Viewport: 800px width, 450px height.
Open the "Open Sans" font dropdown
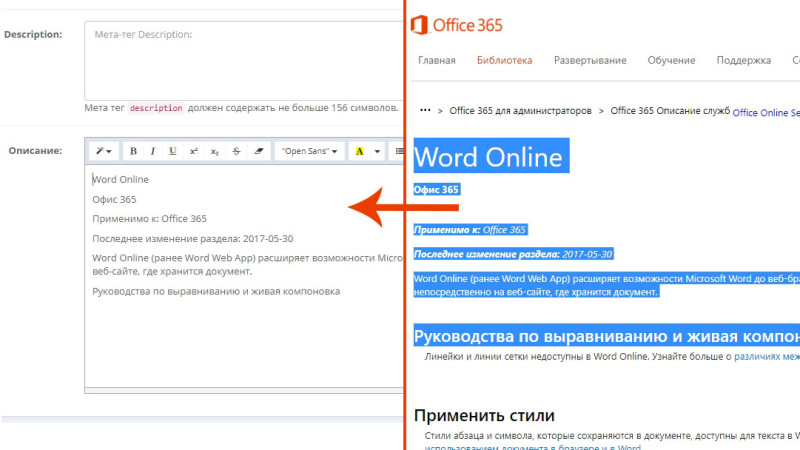point(309,151)
